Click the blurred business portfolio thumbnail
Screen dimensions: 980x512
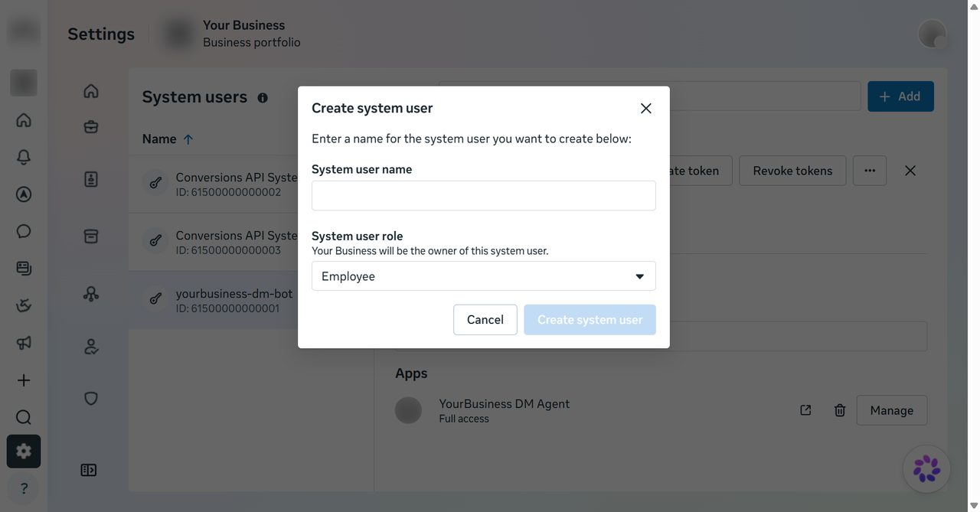pyautogui.click(x=178, y=34)
